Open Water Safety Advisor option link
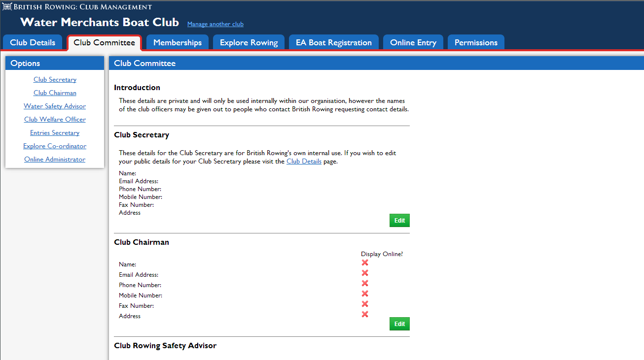The width and height of the screenshot is (644, 360). point(55,106)
